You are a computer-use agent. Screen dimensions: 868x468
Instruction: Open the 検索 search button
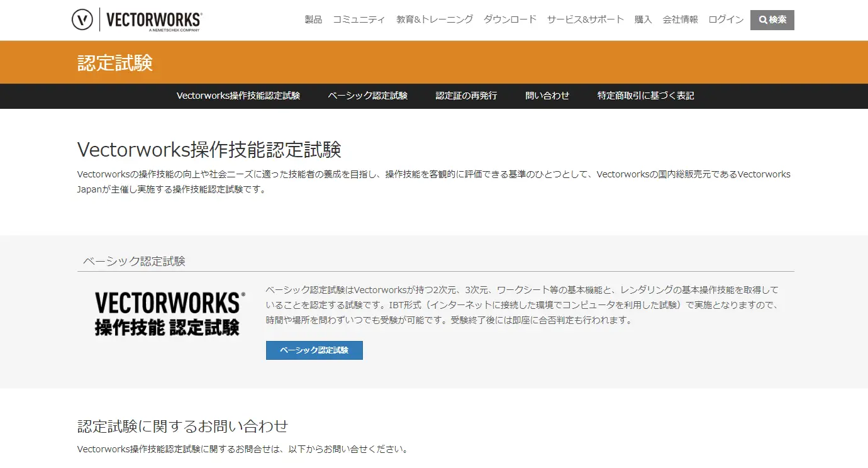pos(772,20)
